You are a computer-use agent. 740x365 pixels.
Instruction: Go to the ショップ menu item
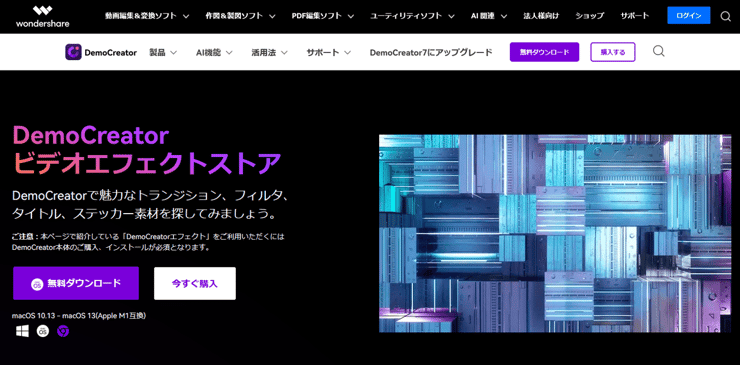pos(589,16)
